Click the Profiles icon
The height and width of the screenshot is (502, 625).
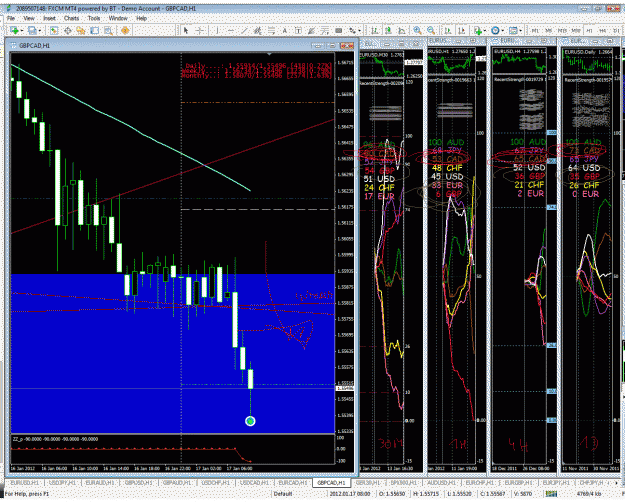32,30
